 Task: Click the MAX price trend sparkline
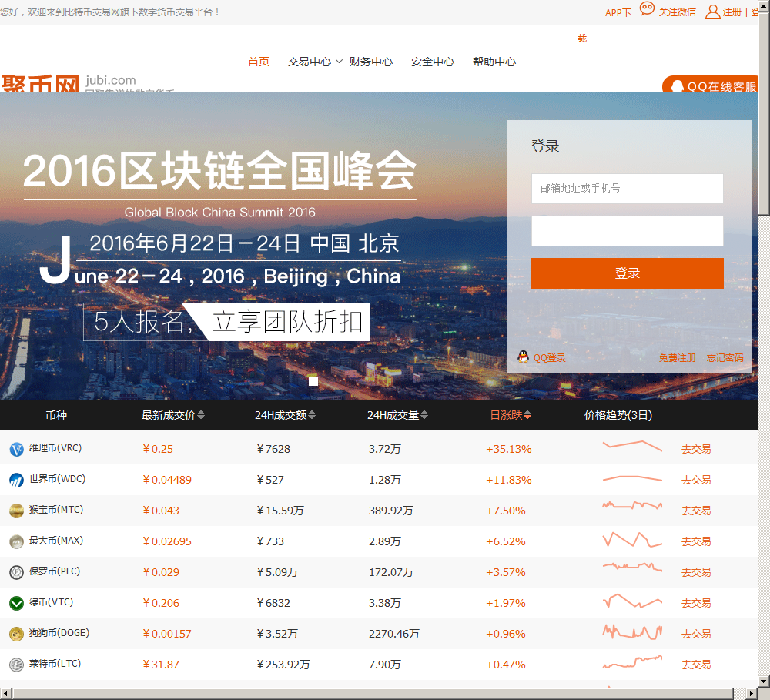(632, 540)
